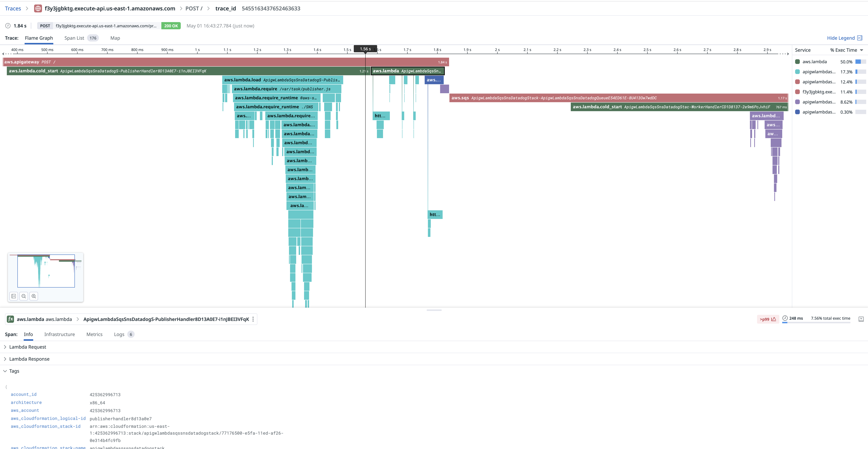Viewport: 868px width, 449px height.
Task: Select the highlighted aws.lambda ApigwLambdaSqsSn span
Action: 408,71
